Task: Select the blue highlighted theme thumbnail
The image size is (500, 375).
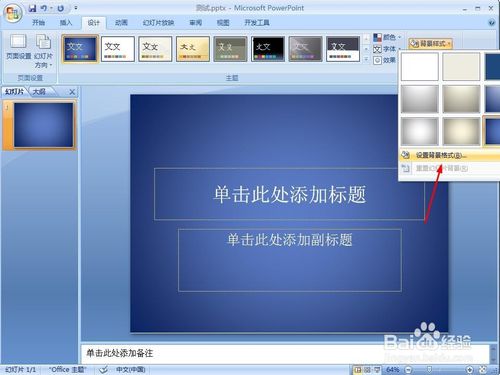Action: (x=80, y=49)
